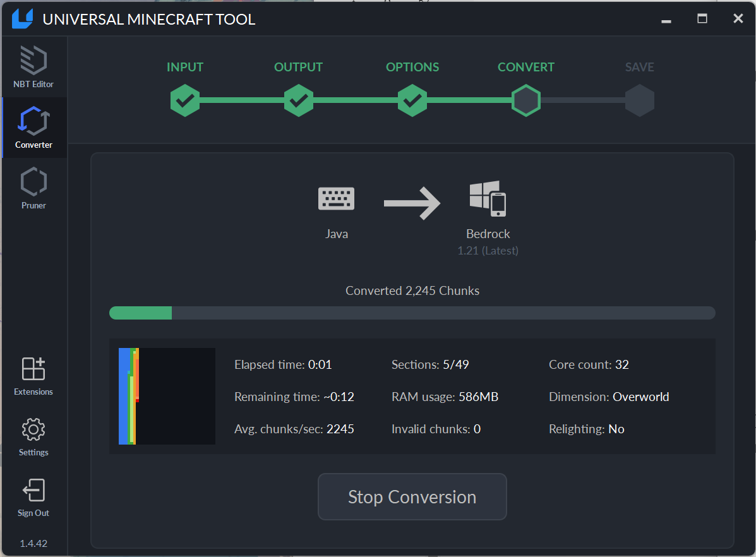Click the Sections 5/49 value

point(455,364)
